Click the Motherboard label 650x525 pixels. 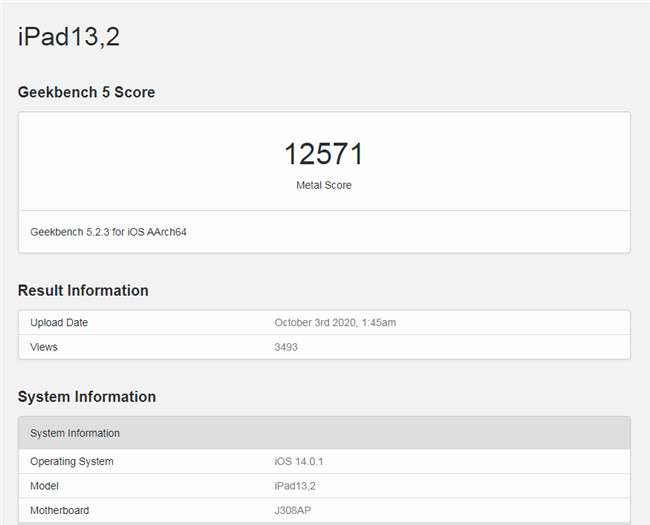tap(60, 510)
